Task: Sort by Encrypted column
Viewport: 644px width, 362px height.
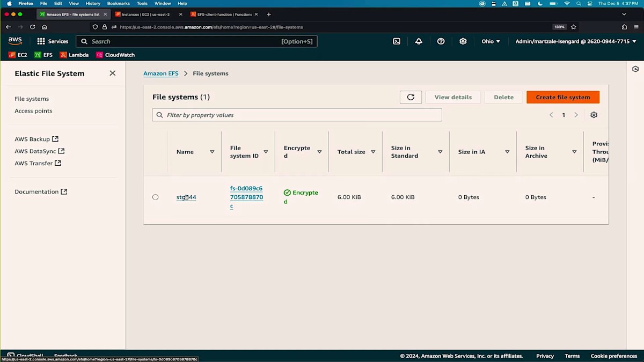Action: pyautogui.click(x=319, y=152)
